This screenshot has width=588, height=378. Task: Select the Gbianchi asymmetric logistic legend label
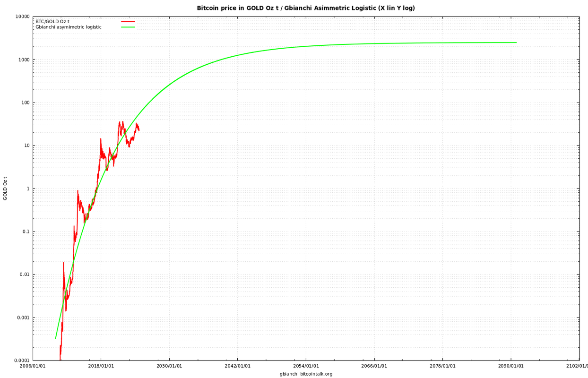(x=69, y=27)
